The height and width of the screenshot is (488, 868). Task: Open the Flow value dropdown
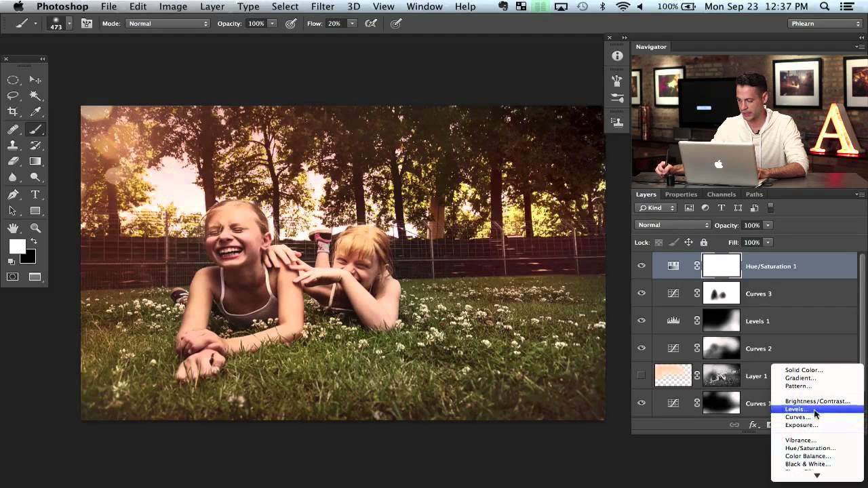[351, 23]
